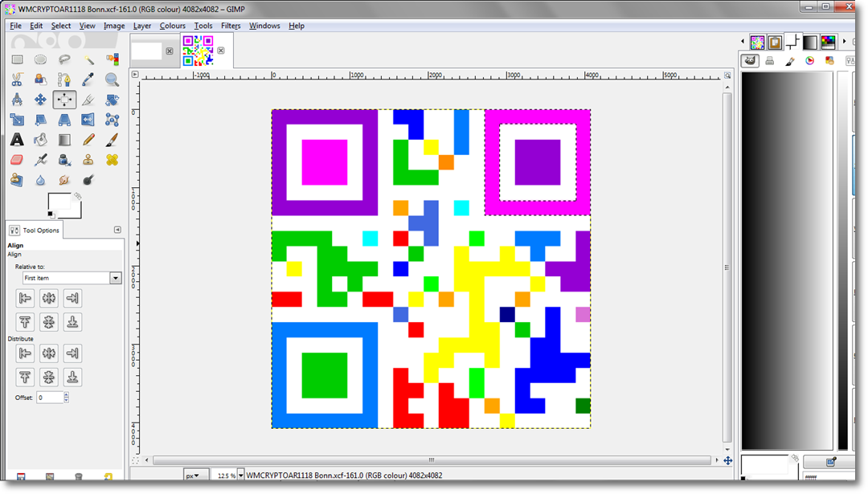Image resolution: width=868 pixels, height=494 pixels.
Task: Select the Heal tool
Action: point(112,160)
